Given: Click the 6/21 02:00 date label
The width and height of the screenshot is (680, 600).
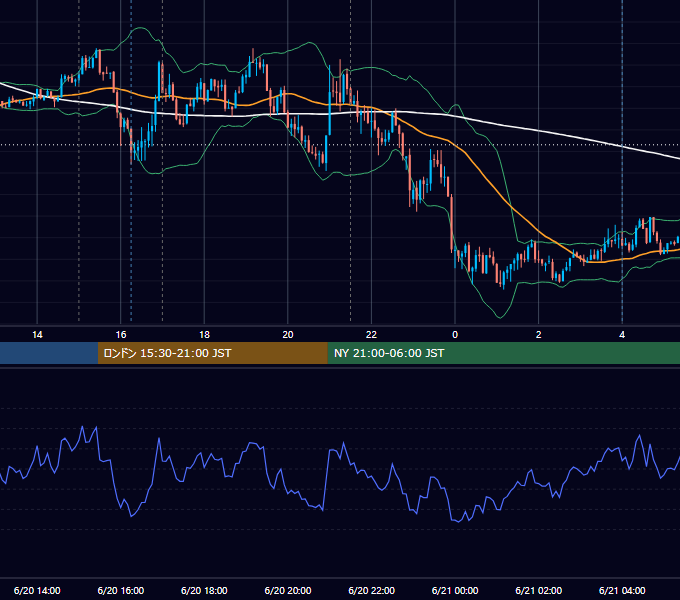Looking at the screenshot, I should point(539,590).
